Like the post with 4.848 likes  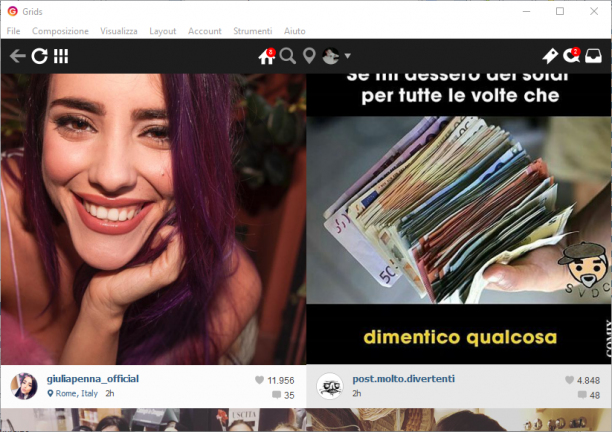[x=569, y=380]
